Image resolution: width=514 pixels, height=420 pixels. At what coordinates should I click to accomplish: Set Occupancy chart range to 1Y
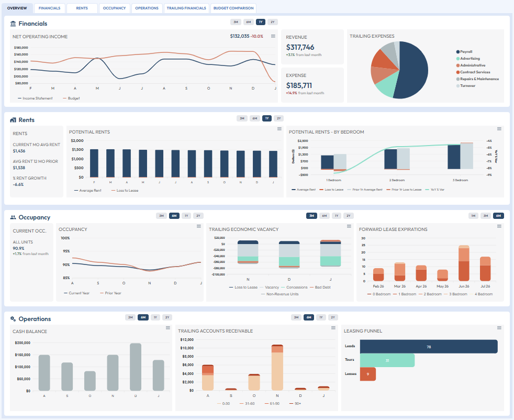pyautogui.click(x=186, y=216)
